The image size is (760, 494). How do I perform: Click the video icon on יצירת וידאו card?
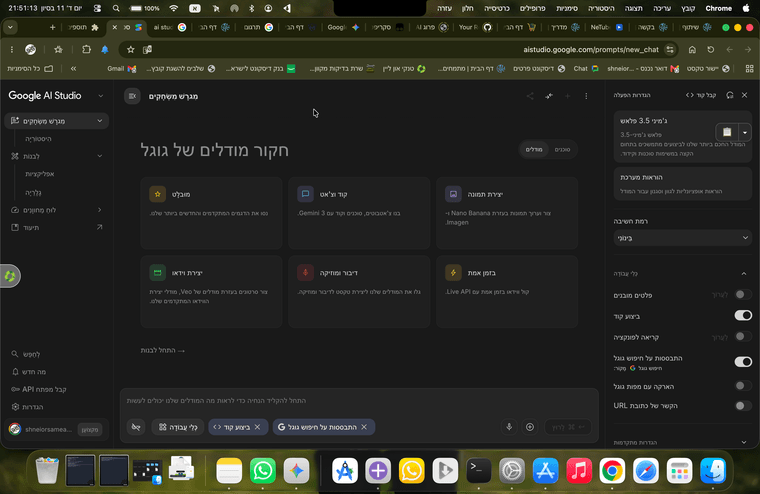(x=158, y=272)
